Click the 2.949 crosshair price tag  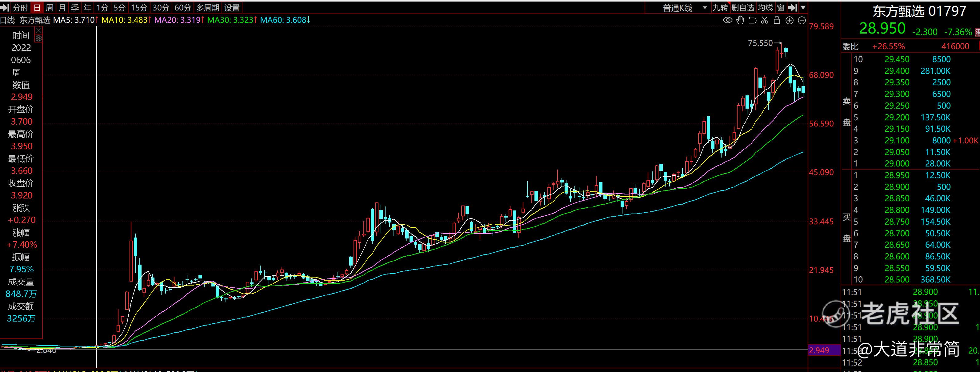pos(824,350)
